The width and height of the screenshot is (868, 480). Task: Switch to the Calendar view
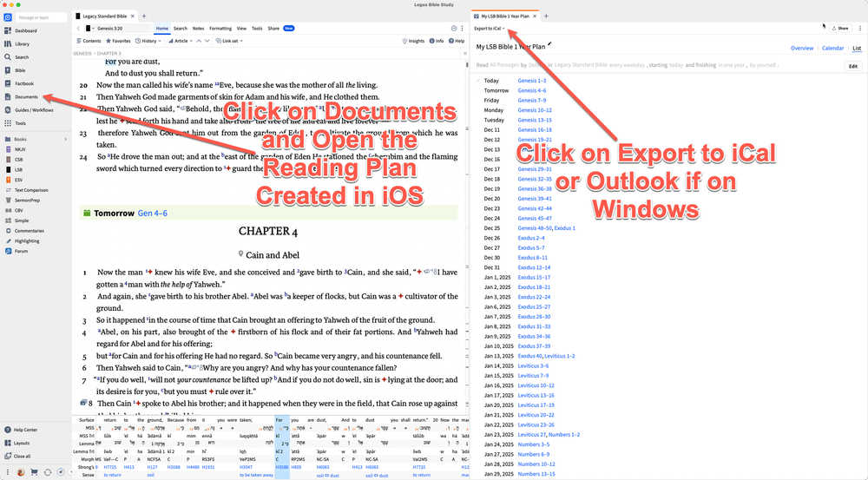coord(832,48)
